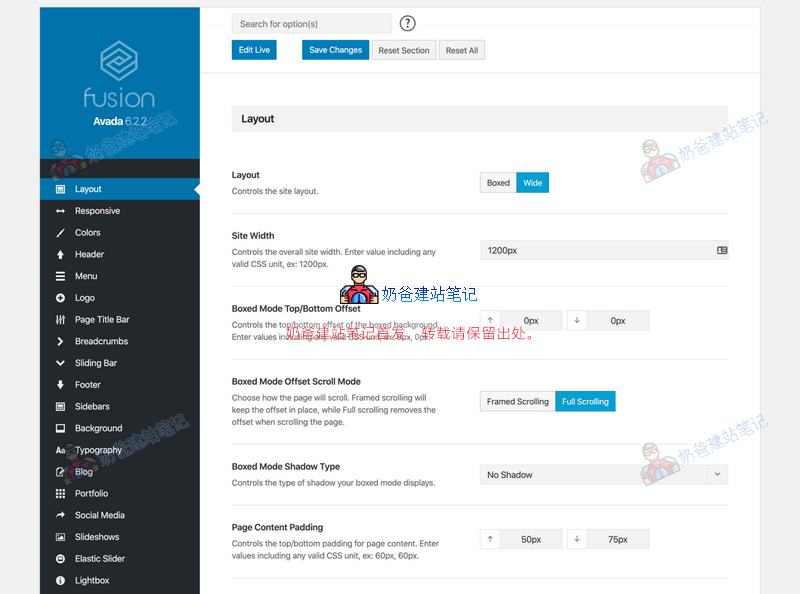The image size is (800, 594).
Task: Click the Site Width field's right-side icon
Action: (722, 250)
